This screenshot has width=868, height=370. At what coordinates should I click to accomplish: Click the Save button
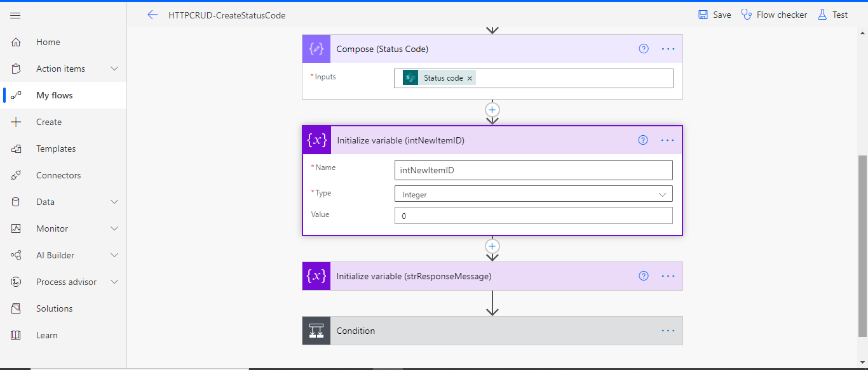click(714, 14)
